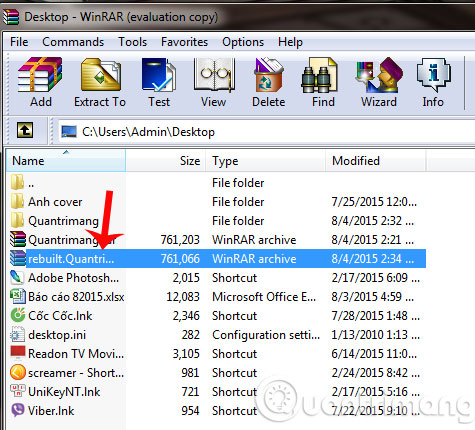
Task: Click the Extract To toolbar icon
Action: 101,75
